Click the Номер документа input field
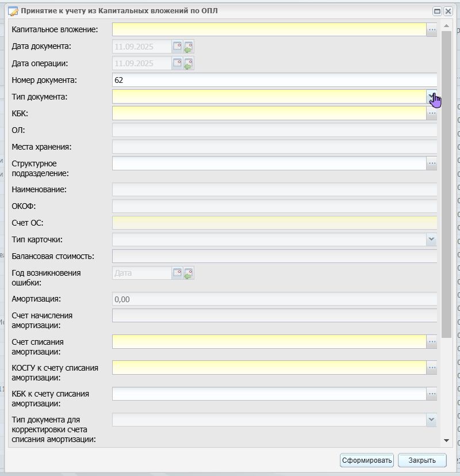460x476 pixels. [x=274, y=80]
